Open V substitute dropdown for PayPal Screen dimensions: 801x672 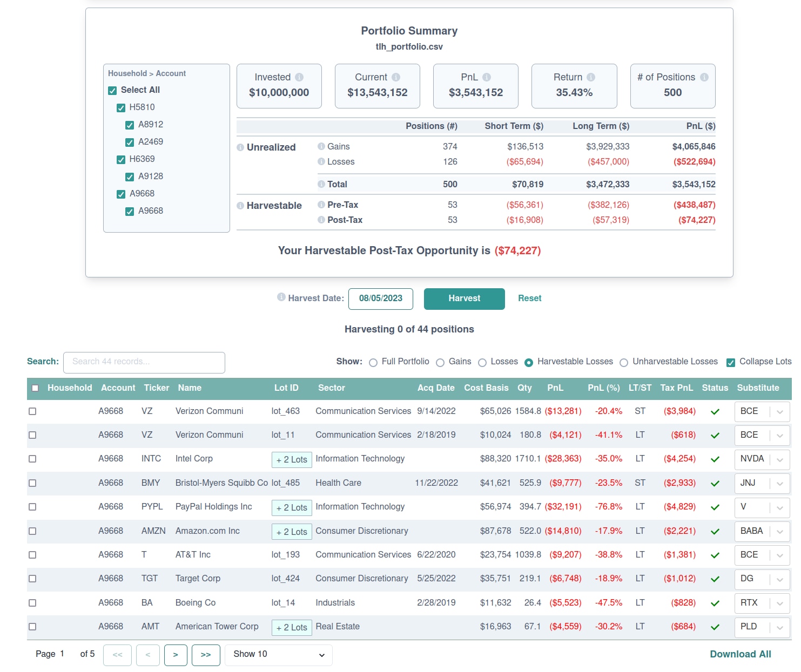tap(762, 507)
